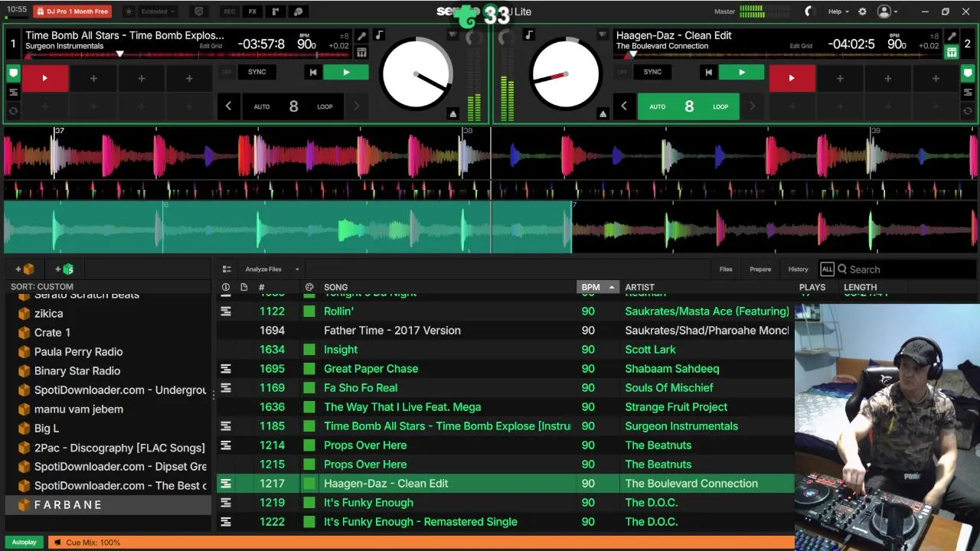
Task: Disable deck 2 active Auto Loop 8
Action: pos(689,106)
